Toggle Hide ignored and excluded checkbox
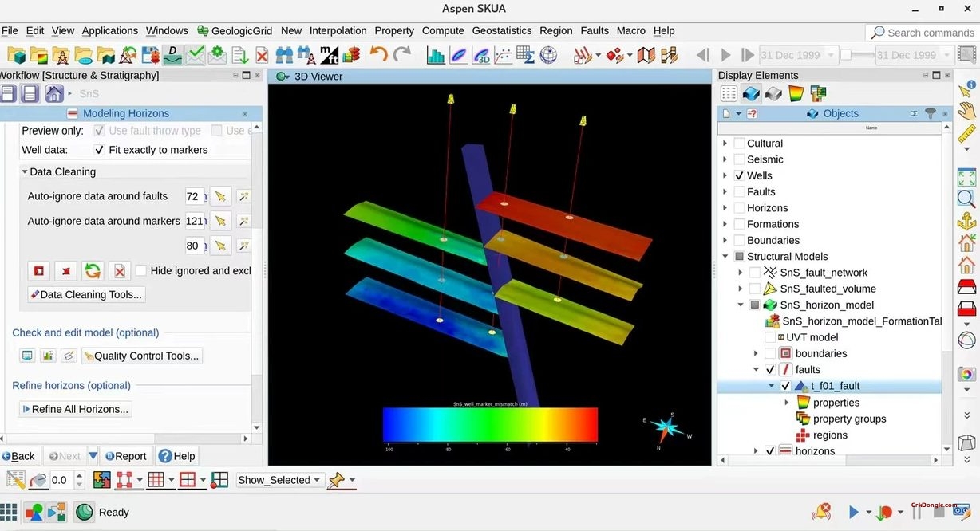The width and height of the screenshot is (980, 531). (x=141, y=271)
